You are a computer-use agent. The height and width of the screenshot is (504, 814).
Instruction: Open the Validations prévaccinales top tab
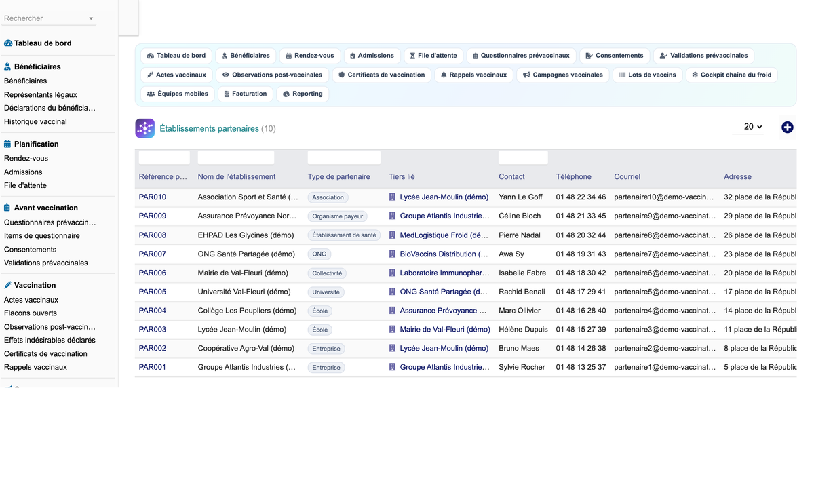(703, 56)
